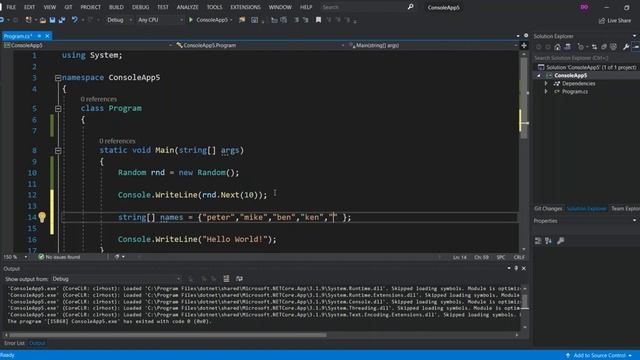Click the Home icon in Solution Explorer
640x360 pixels.
tap(558, 47)
